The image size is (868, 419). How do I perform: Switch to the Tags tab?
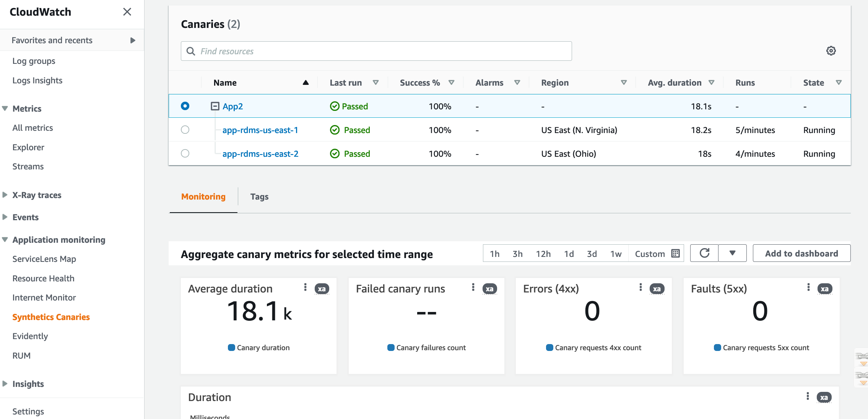pyautogui.click(x=259, y=197)
